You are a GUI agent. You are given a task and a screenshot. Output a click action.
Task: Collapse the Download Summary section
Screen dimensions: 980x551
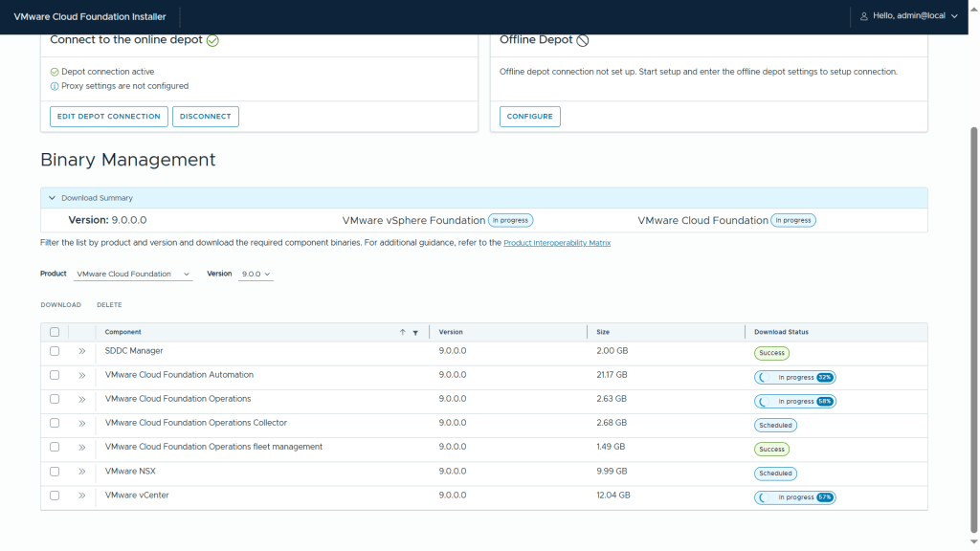tap(52, 198)
